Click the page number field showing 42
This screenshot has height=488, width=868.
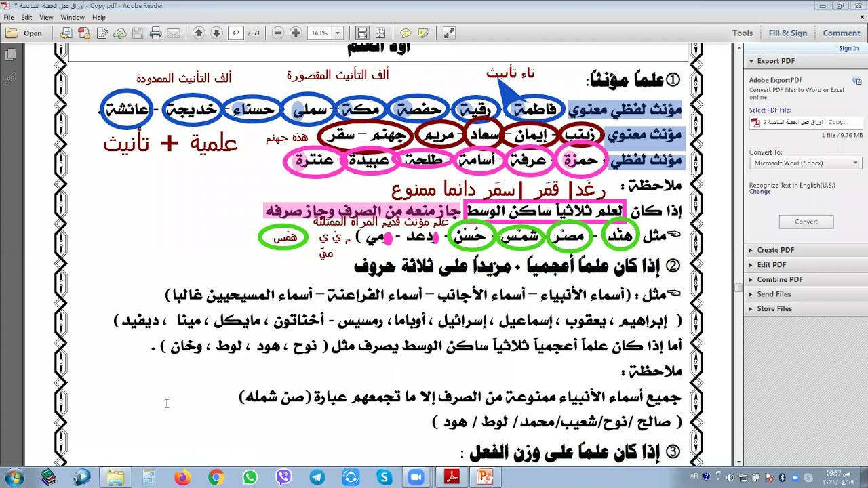pyautogui.click(x=235, y=33)
